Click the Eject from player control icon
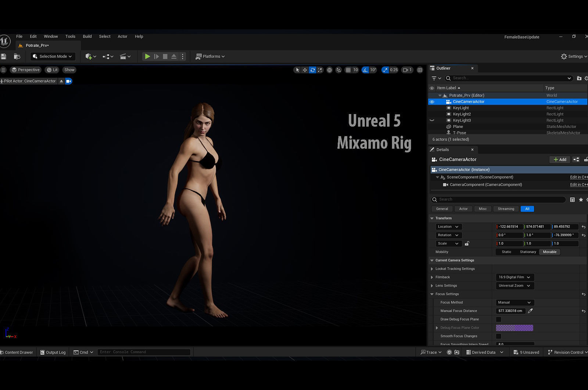Image resolution: width=588 pixels, height=390 pixels. 174,56
